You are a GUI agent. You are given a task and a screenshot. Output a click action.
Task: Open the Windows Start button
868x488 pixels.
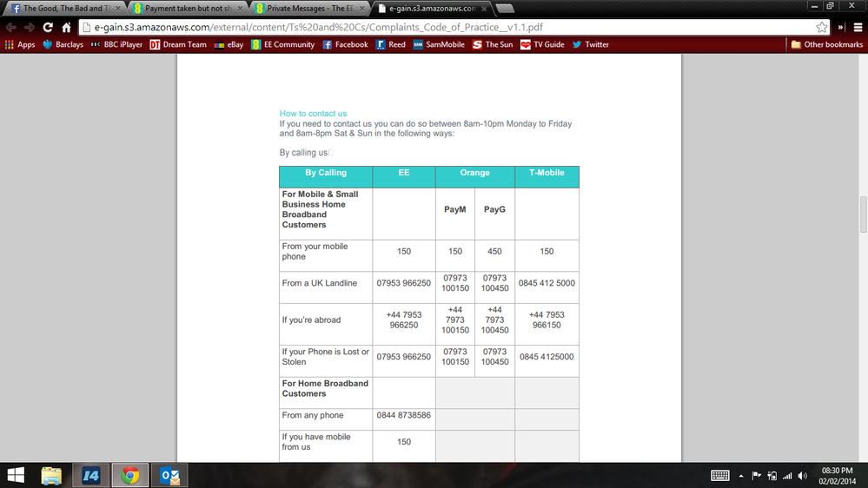tap(16, 475)
